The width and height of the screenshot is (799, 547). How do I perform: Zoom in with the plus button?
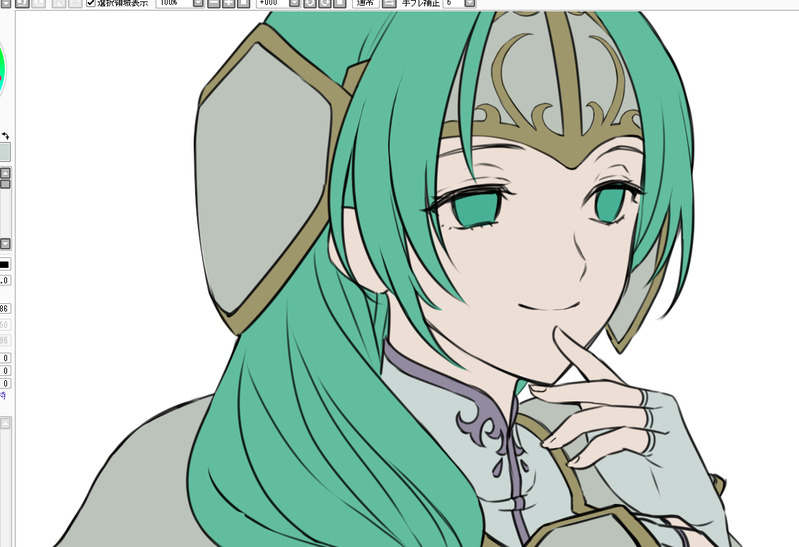pos(229,3)
